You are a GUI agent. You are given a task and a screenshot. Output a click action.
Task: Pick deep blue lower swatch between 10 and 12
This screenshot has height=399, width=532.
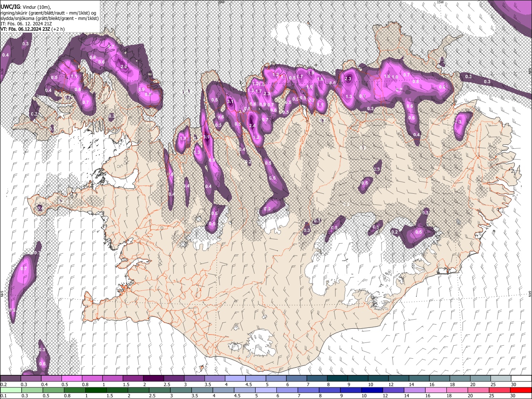pyautogui.click(x=372, y=390)
